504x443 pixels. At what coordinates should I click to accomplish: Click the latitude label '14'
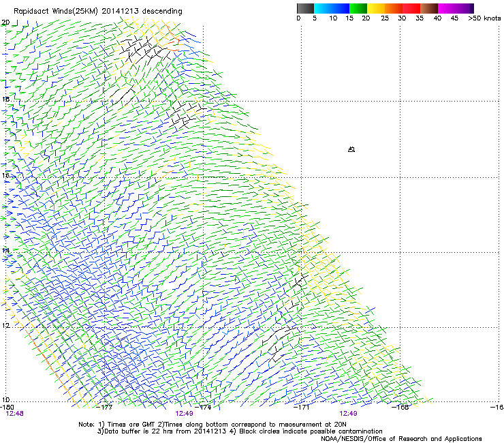(x=5, y=250)
